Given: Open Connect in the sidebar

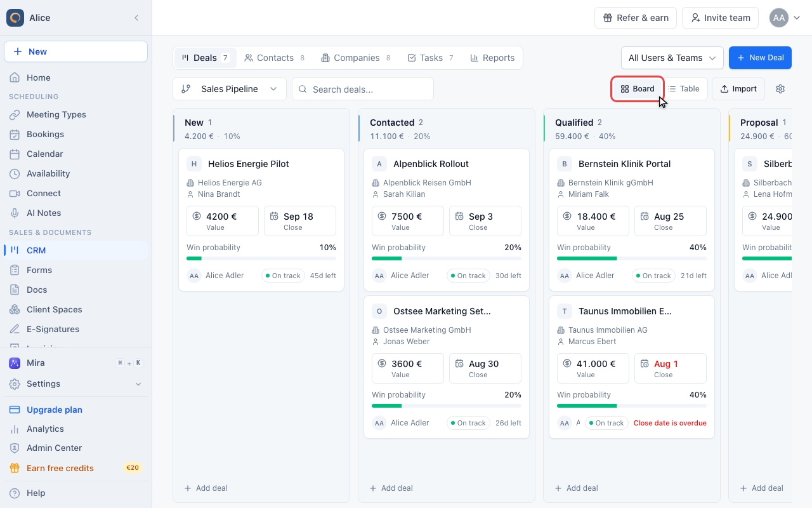Looking at the screenshot, I should 76,193.
